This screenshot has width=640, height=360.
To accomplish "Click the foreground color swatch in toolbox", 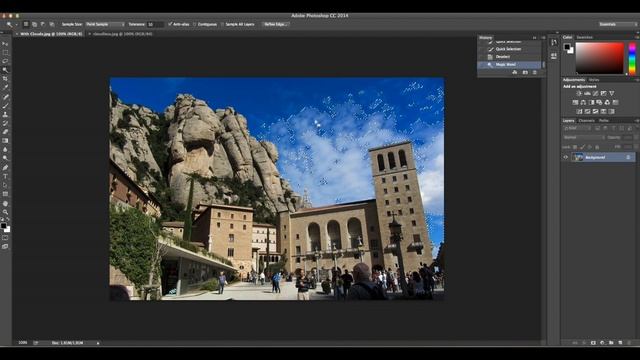I will point(4,226).
